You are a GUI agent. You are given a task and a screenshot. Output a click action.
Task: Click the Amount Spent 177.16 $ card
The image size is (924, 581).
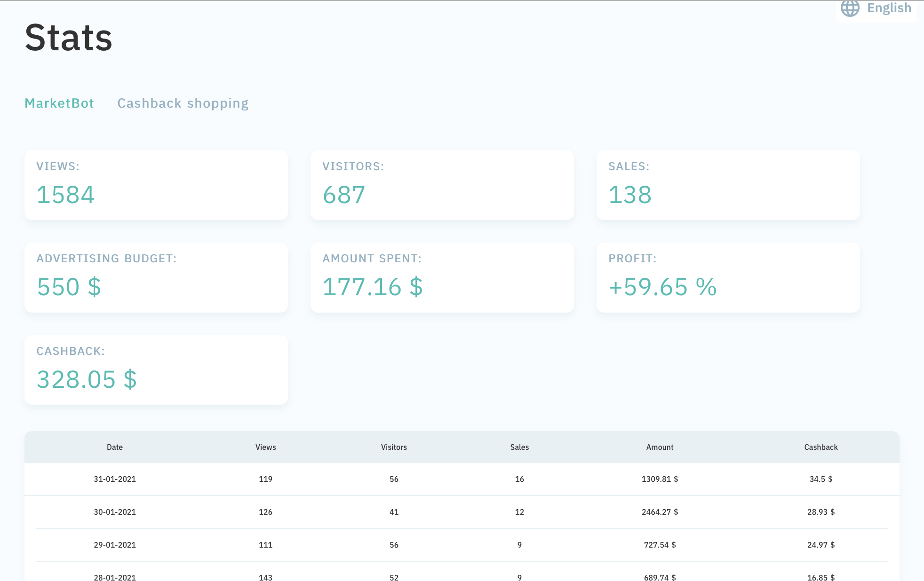point(442,277)
